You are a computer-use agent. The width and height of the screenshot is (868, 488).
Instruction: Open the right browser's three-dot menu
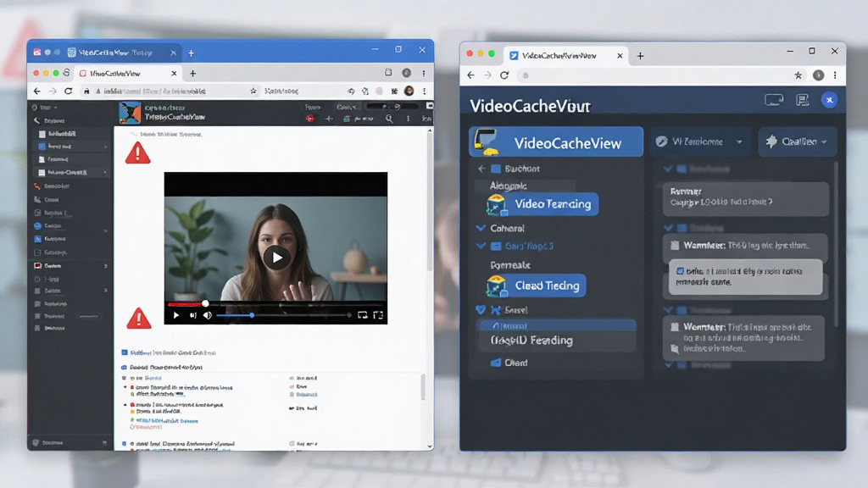pos(835,75)
